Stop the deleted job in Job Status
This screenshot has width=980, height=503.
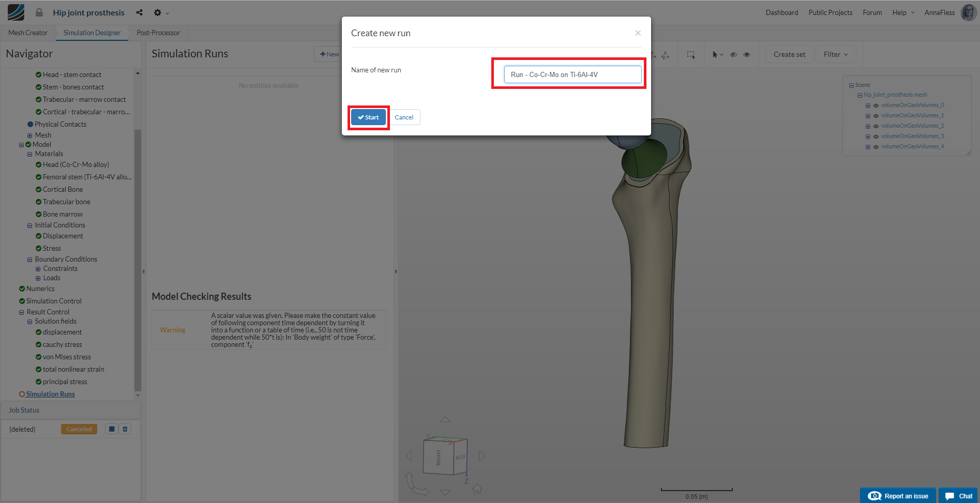coord(111,429)
